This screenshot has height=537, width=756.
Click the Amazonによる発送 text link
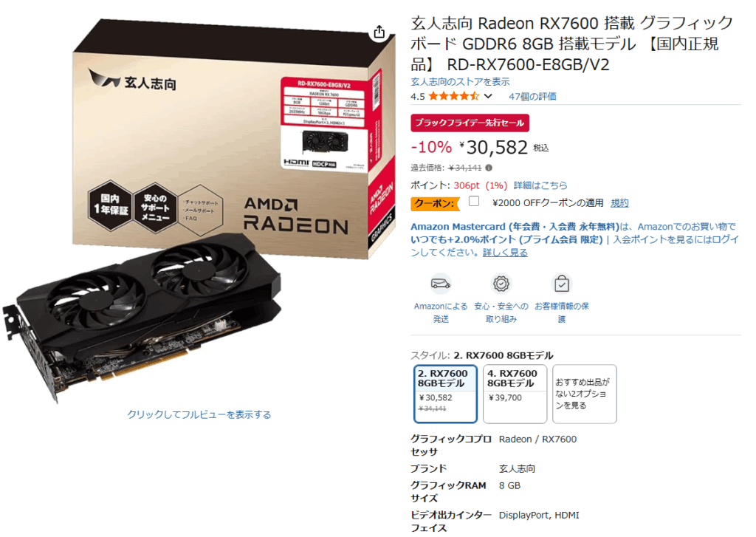coord(441,312)
